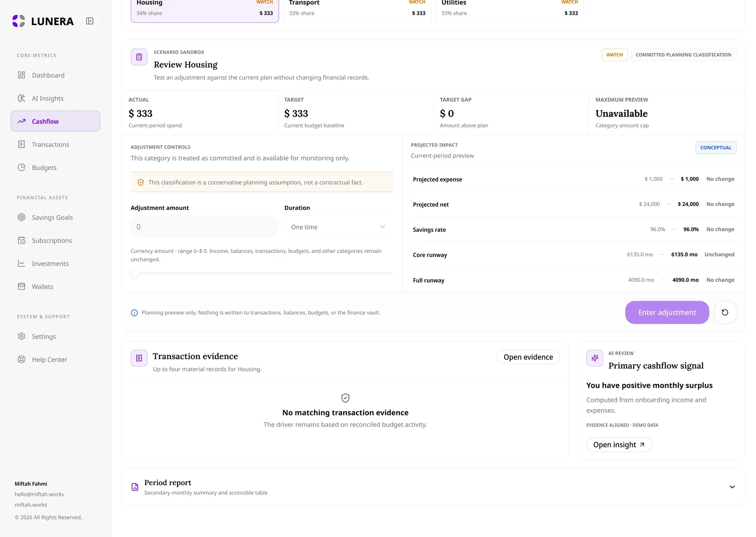The image size is (756, 537).
Task: Open the Cashflow menu item
Action: pos(55,121)
